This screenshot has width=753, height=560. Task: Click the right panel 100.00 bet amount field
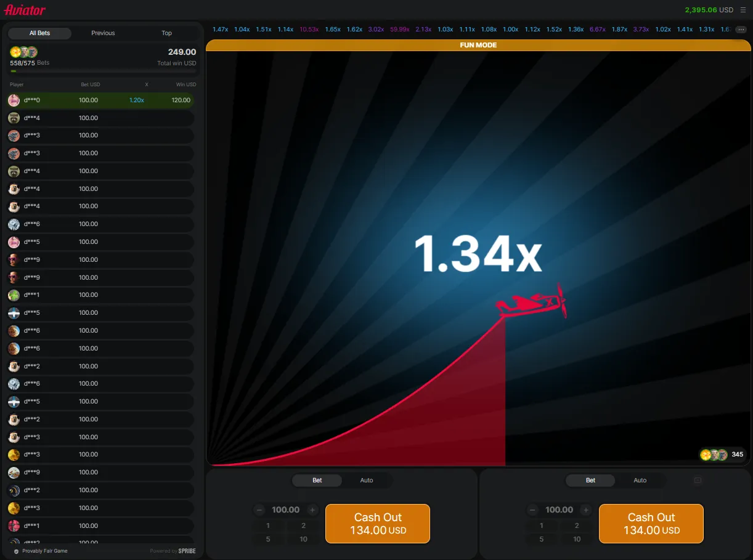coord(560,510)
